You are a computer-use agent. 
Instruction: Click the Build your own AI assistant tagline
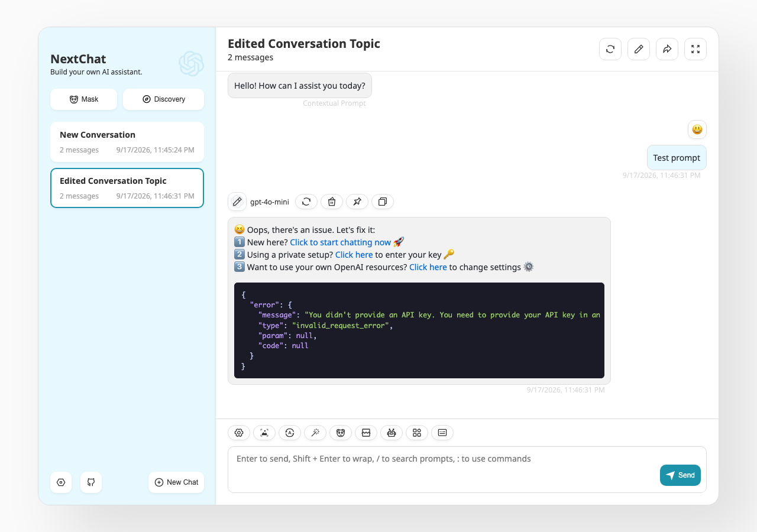click(96, 72)
